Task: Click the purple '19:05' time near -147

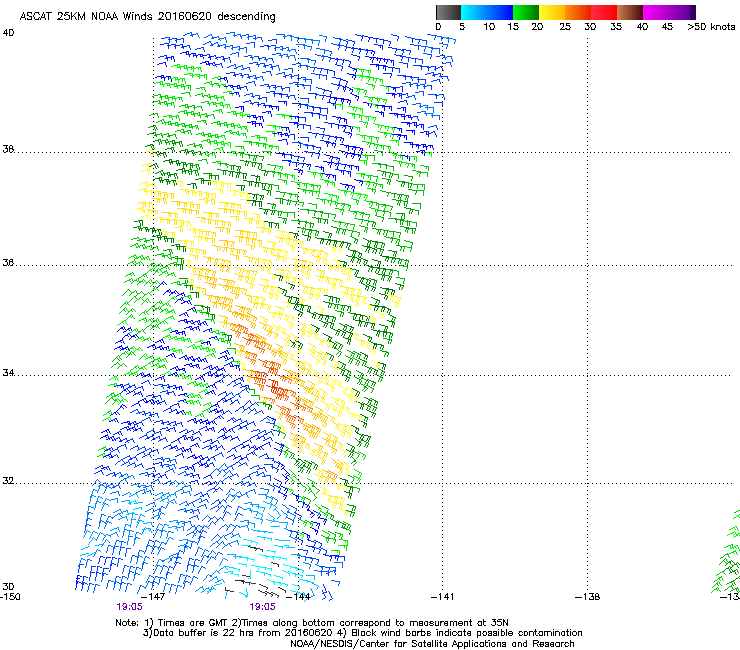Action: [129, 607]
